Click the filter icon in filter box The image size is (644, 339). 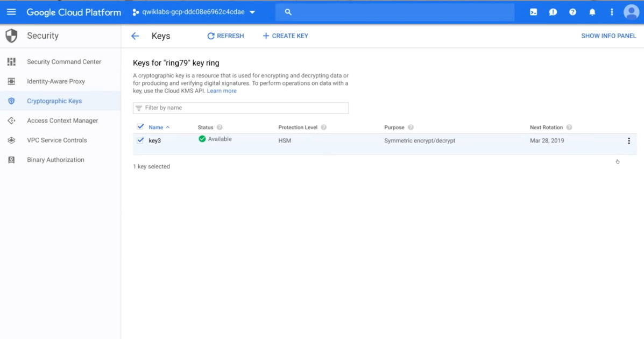pyautogui.click(x=139, y=108)
